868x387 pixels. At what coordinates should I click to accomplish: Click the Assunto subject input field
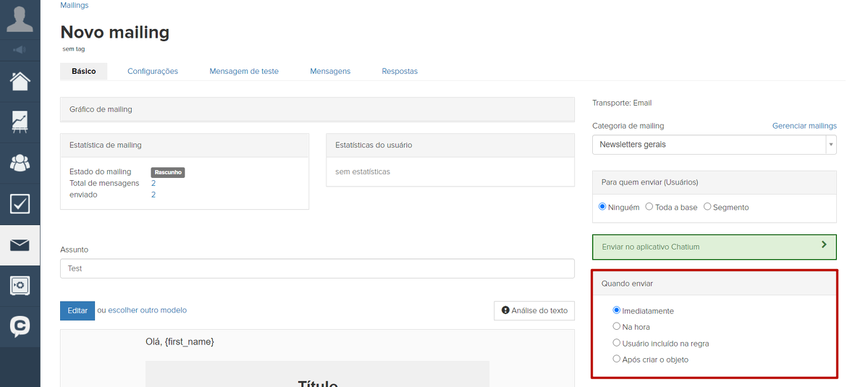[x=317, y=268]
